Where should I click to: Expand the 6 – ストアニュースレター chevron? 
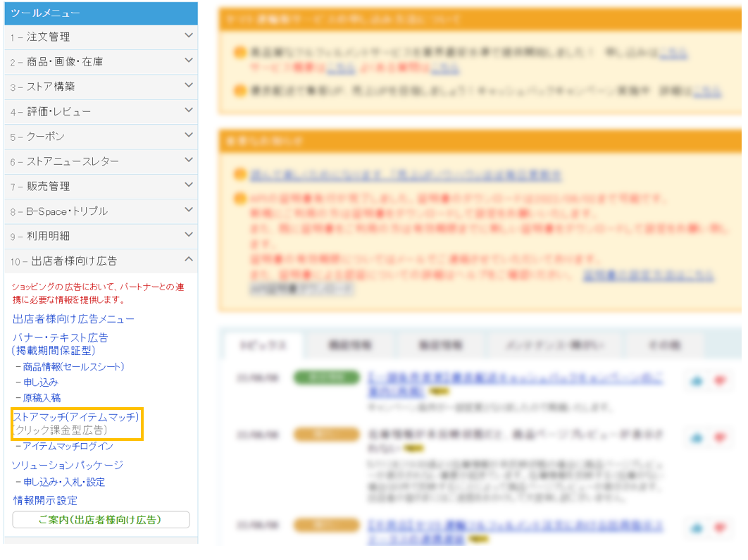point(189,159)
